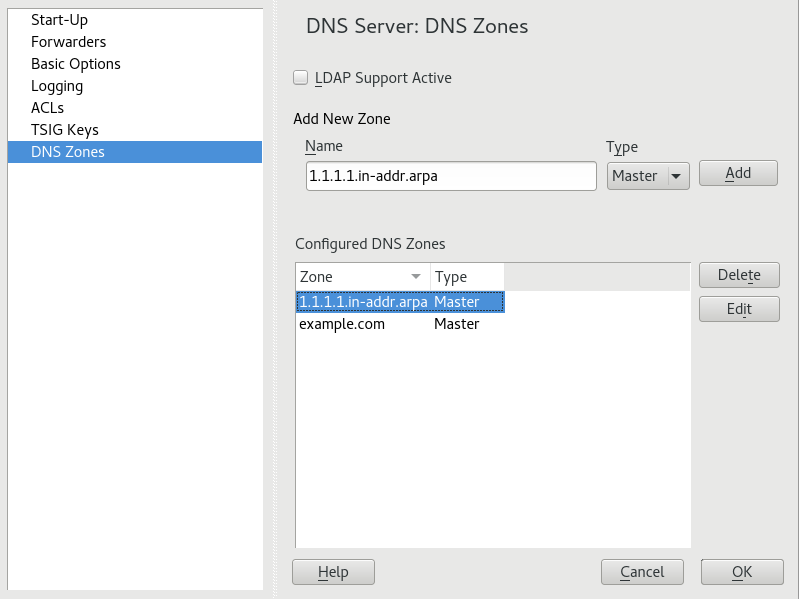The image size is (799, 599).
Task: Sort zones by Type column header
Action: point(466,277)
